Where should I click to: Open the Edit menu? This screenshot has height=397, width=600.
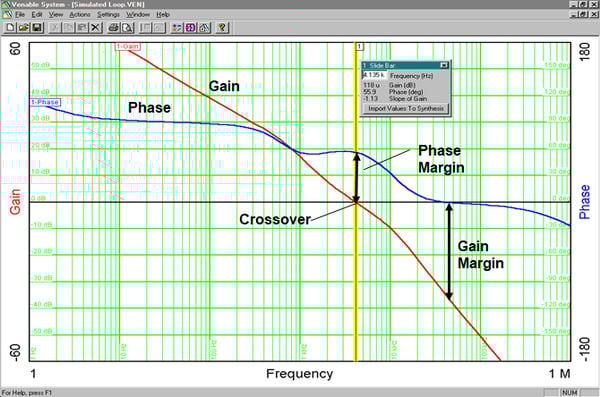point(37,15)
